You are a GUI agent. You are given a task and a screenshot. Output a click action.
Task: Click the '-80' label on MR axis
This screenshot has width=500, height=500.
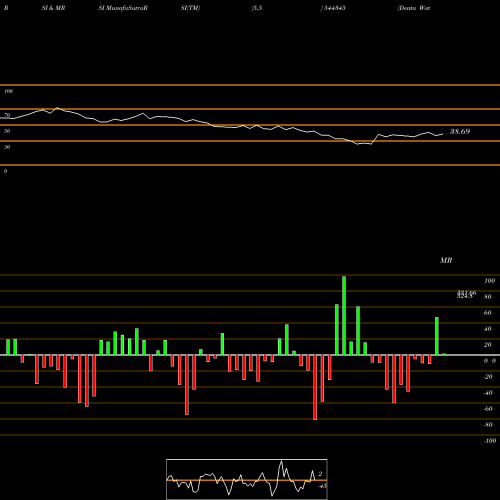(488, 425)
